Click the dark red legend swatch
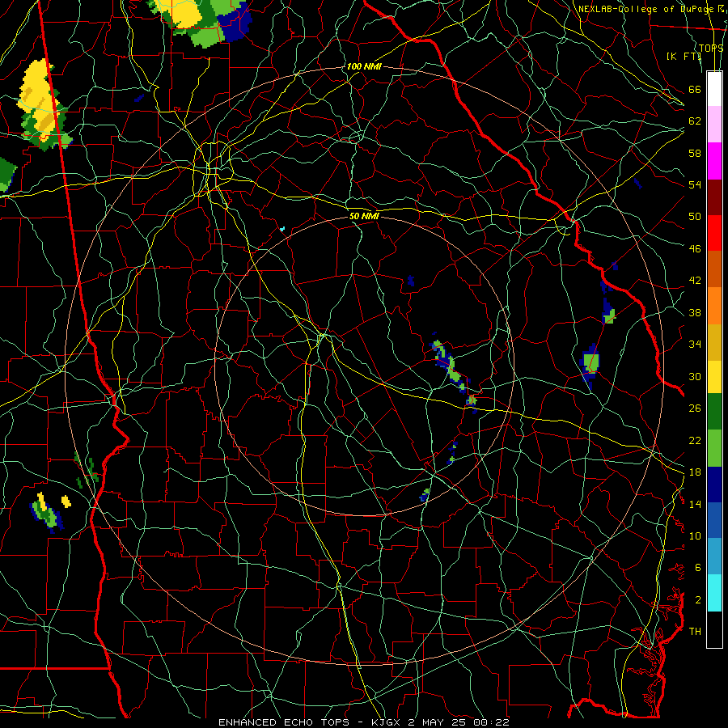Screen dimensions: 728x728 click(714, 197)
